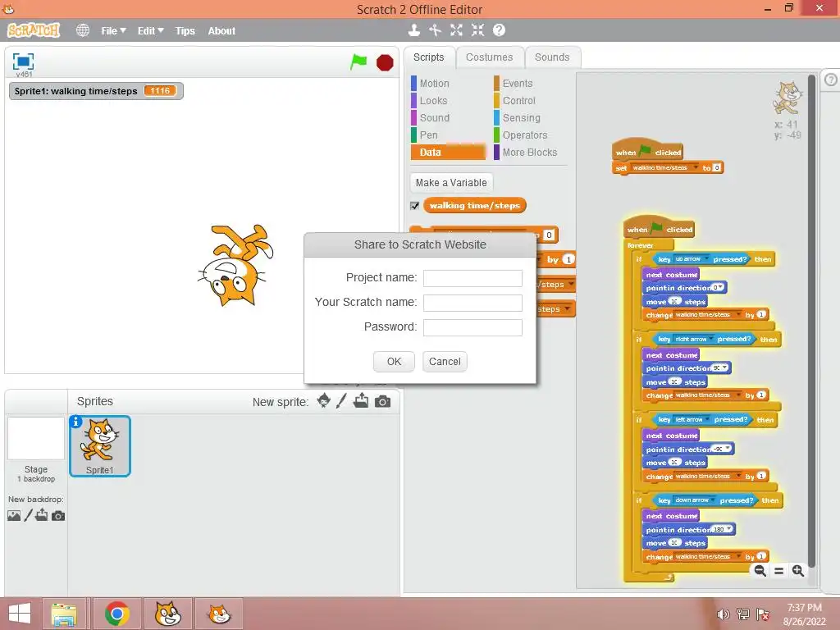Image resolution: width=840 pixels, height=630 pixels.
Task: Open the Tips menu item
Action: [185, 31]
